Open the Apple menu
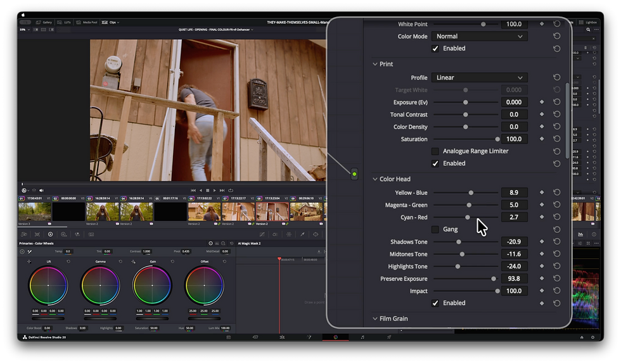The height and width of the screenshot is (364, 621). [x=23, y=15]
